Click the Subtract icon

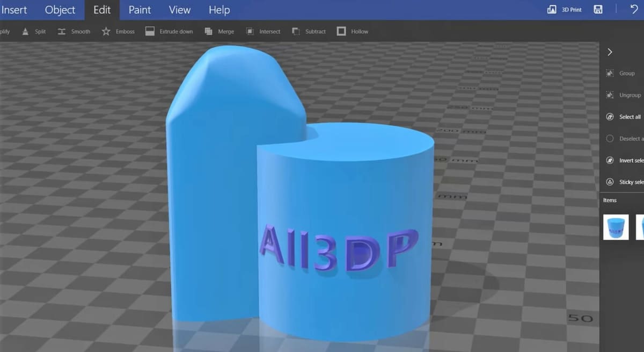296,31
